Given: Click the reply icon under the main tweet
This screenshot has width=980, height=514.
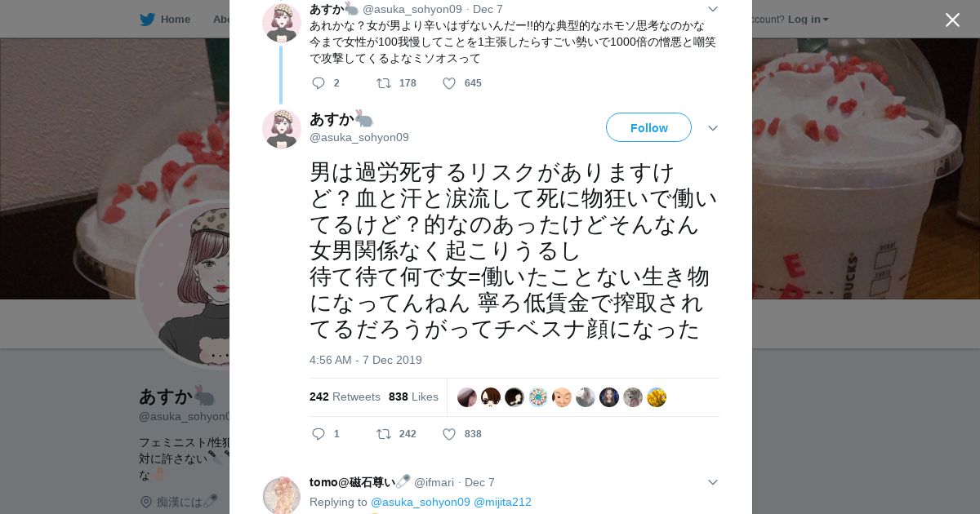Looking at the screenshot, I should click(318, 434).
